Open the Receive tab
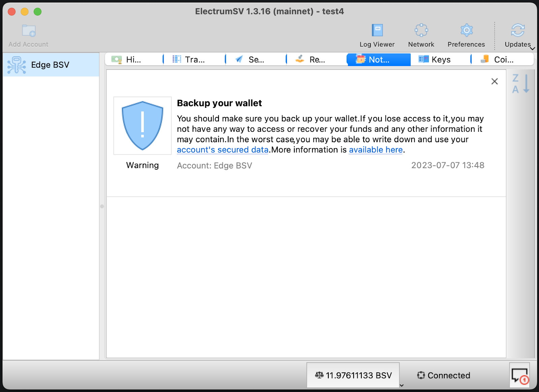This screenshot has width=539, height=392. (317, 60)
